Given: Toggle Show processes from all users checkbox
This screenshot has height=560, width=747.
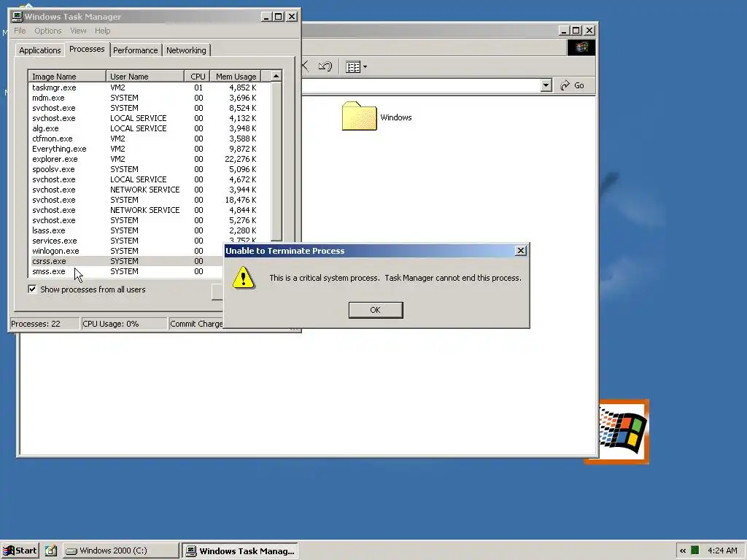Looking at the screenshot, I should 32,289.
